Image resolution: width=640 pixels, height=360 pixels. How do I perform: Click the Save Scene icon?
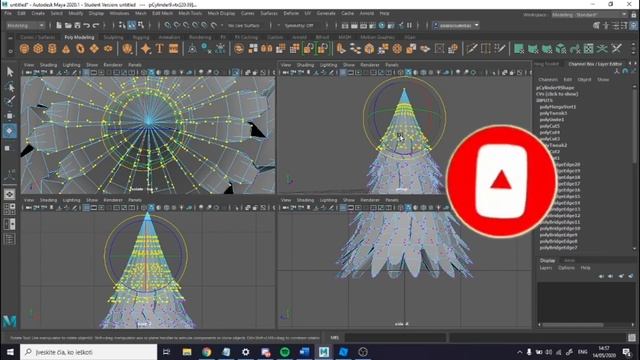[x=77, y=25]
